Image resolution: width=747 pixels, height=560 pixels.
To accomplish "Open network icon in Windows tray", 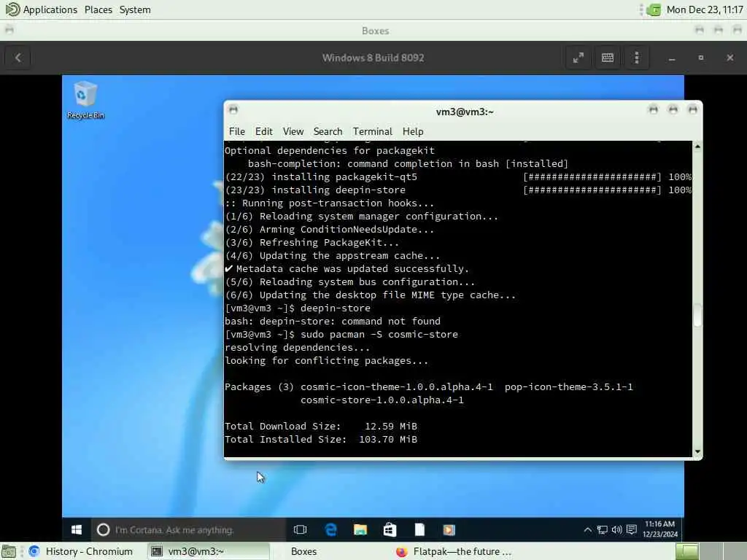I will (x=602, y=529).
